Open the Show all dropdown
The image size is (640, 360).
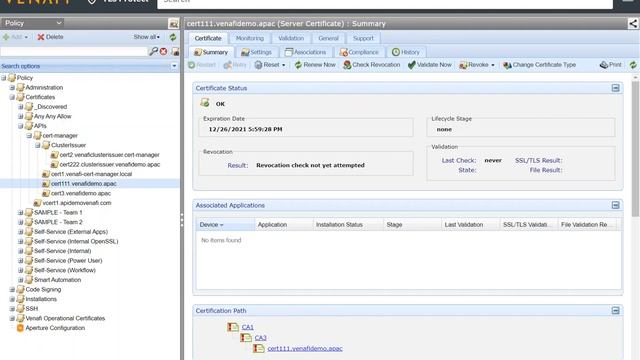tap(147, 37)
